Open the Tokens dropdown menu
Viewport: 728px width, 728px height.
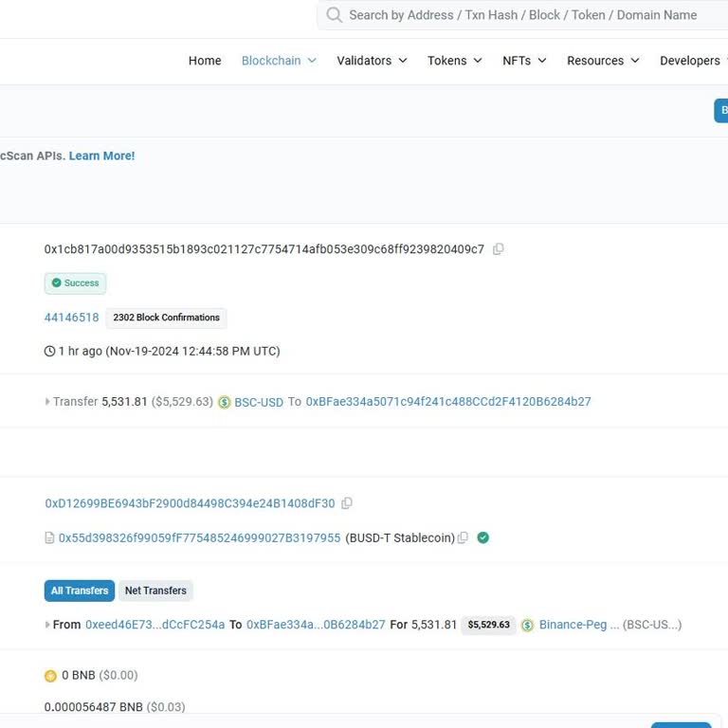click(455, 61)
